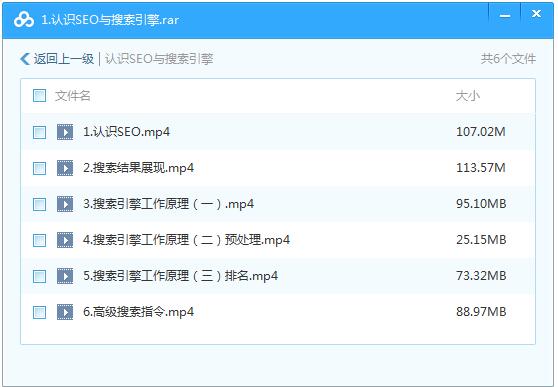Select the checkbox for 6.高级搜索指令.mp4

40,312
